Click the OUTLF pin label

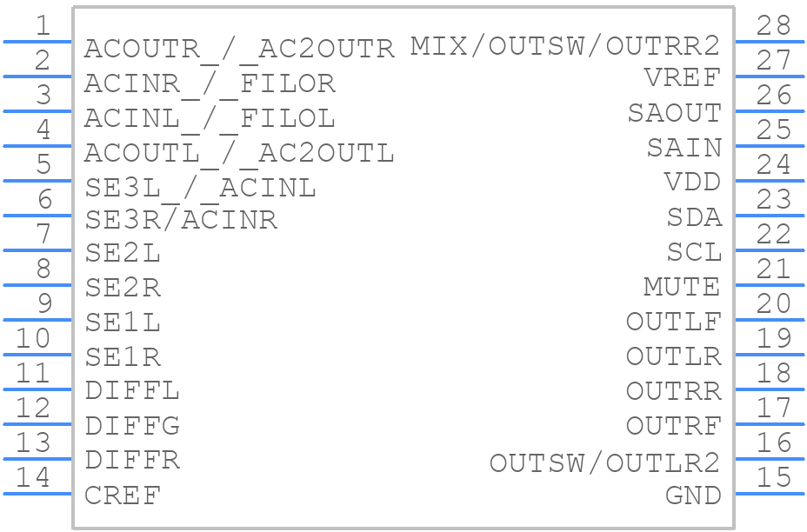[x=674, y=323]
